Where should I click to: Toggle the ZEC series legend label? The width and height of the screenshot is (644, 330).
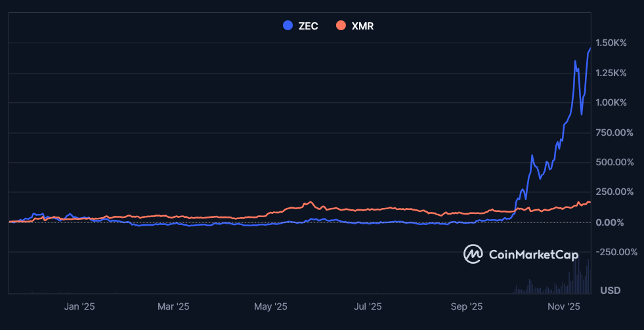[x=308, y=26]
